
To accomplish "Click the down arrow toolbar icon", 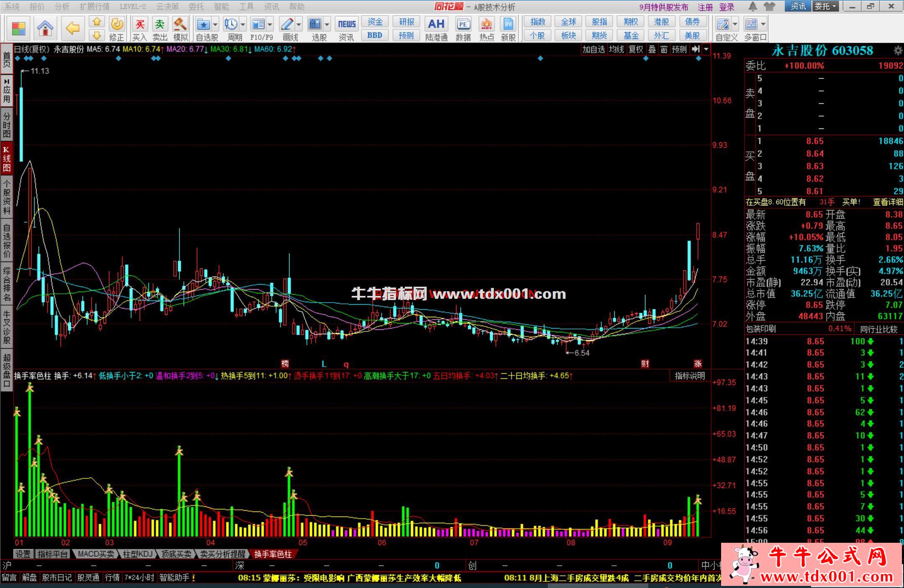I will tap(97, 36).
